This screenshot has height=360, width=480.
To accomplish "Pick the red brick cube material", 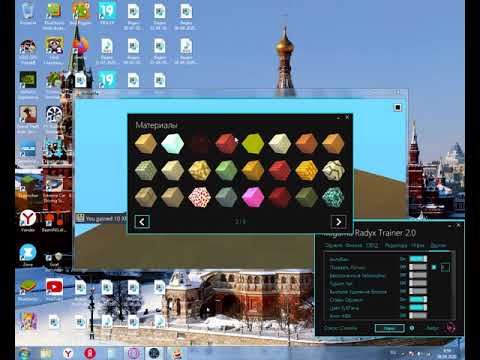I will 280,170.
